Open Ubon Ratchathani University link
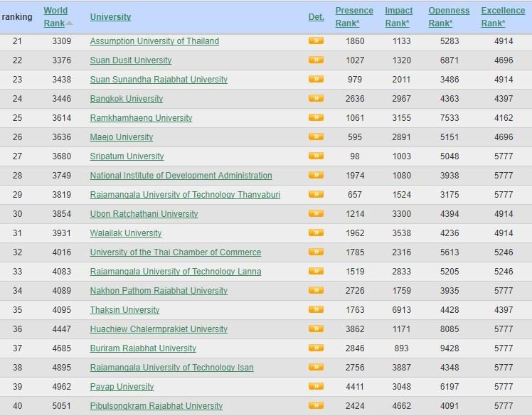 [x=144, y=214]
